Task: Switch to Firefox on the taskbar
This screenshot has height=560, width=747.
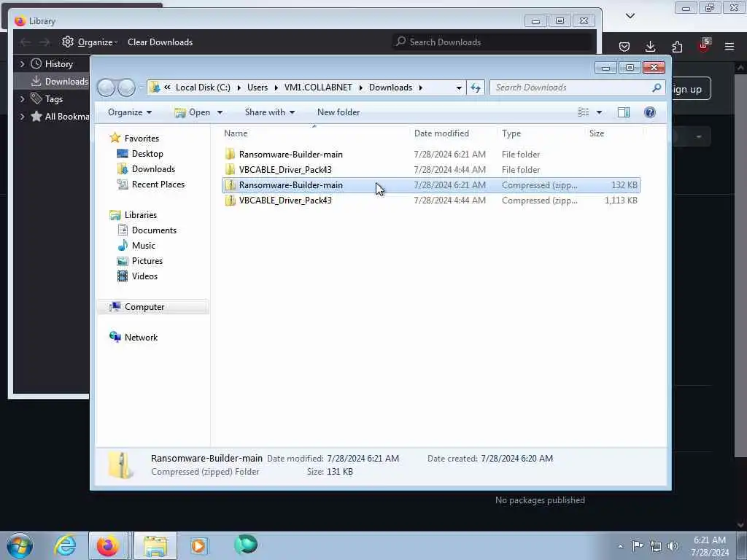Action: tap(108, 545)
